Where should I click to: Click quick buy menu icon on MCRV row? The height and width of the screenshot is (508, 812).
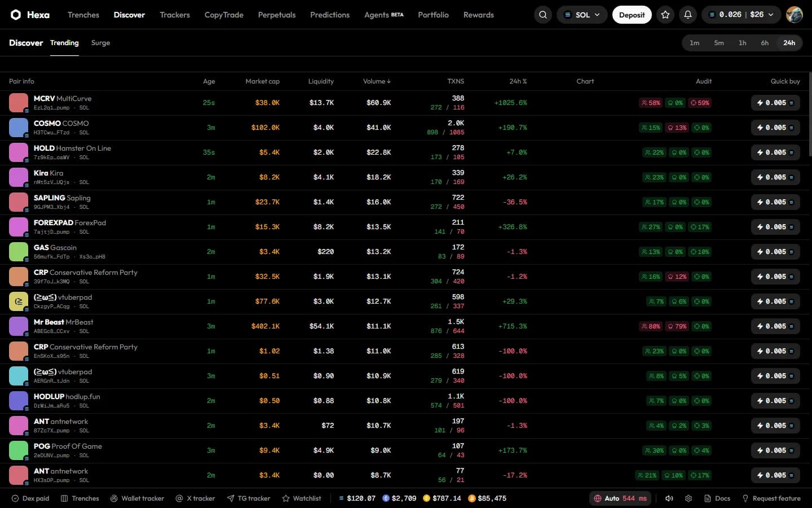pos(791,103)
